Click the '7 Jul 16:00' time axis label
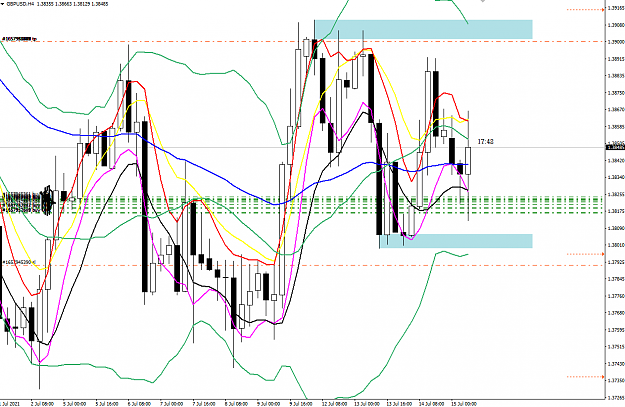The height and width of the screenshot is (407, 625). [x=204, y=403]
